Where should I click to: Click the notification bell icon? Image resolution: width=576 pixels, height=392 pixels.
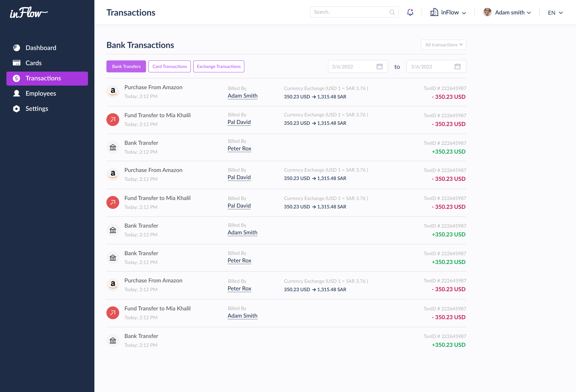click(410, 12)
